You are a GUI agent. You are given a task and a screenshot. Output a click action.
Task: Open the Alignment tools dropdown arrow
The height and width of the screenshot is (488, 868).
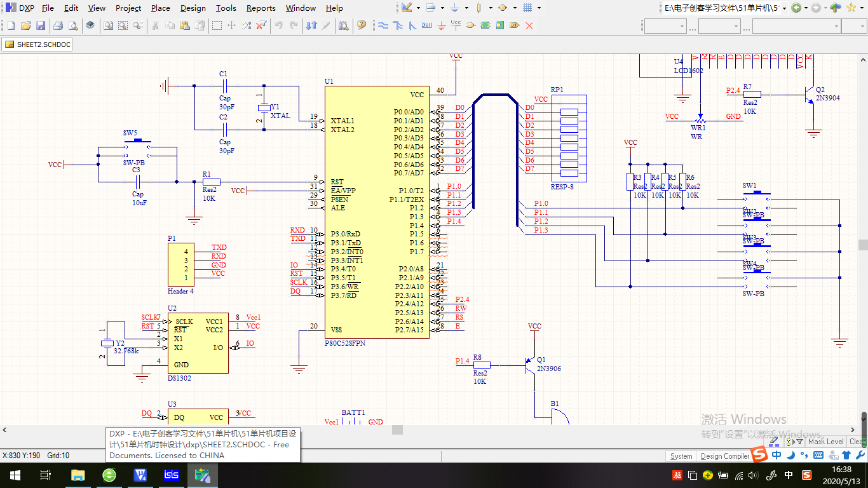[x=442, y=8]
